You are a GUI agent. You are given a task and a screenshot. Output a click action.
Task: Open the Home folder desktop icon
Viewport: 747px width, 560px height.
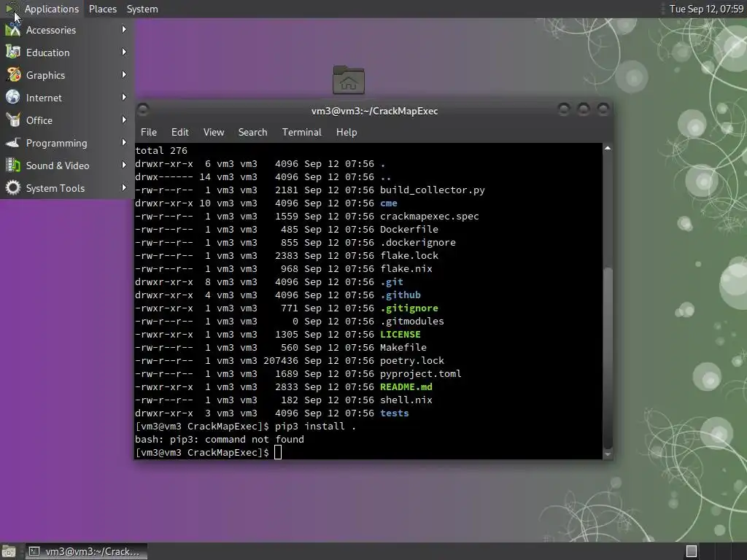click(348, 79)
